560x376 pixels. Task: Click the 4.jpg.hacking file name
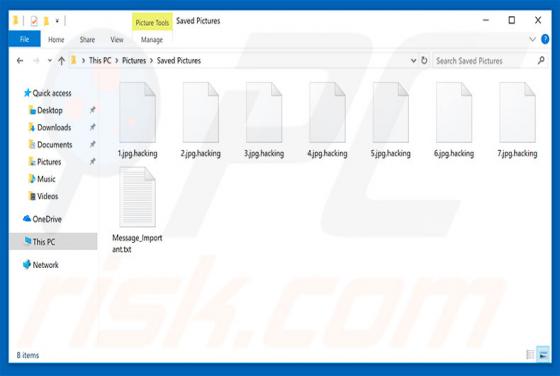click(x=327, y=153)
